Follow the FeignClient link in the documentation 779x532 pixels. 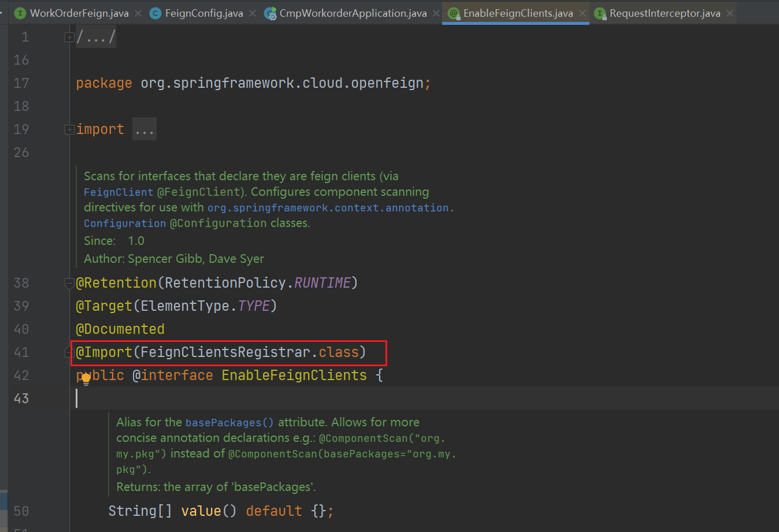(118, 192)
